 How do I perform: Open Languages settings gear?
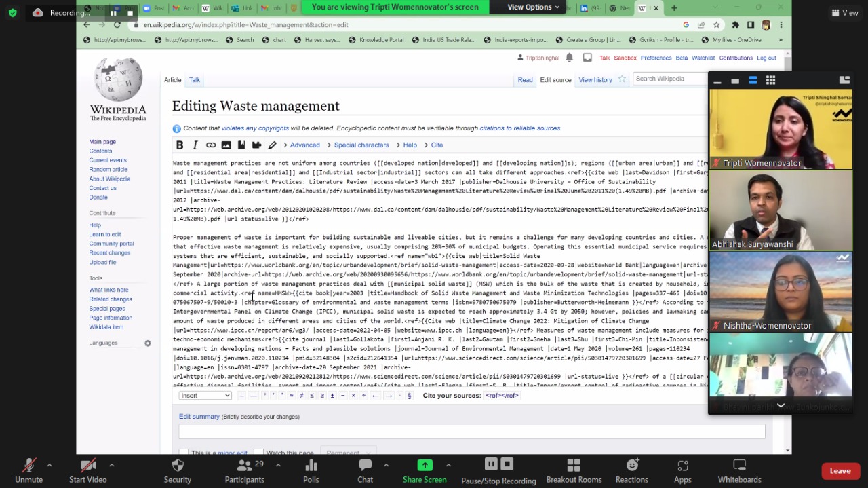[x=148, y=343]
